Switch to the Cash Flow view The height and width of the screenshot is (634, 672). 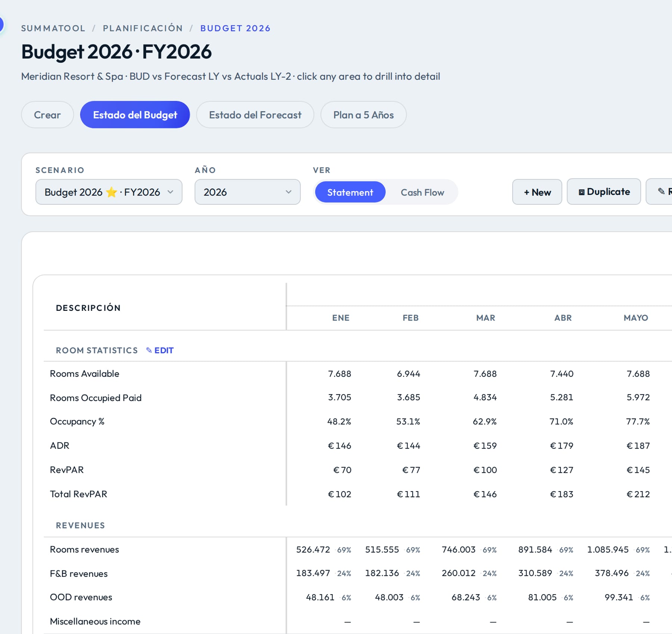click(x=422, y=192)
